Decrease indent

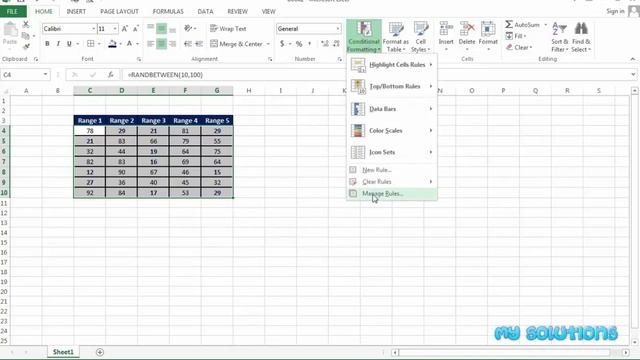(188, 43)
